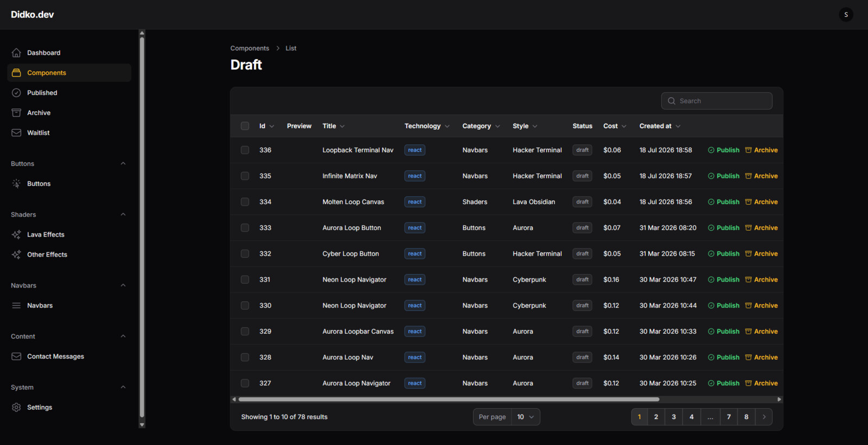Go to pagination page 2

[656, 417]
